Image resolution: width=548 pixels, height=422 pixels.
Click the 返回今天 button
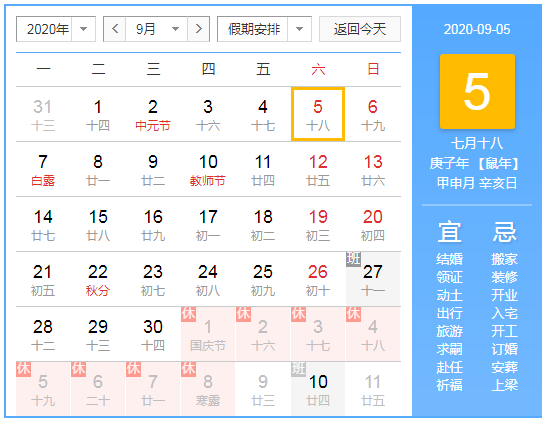pyautogui.click(x=360, y=29)
